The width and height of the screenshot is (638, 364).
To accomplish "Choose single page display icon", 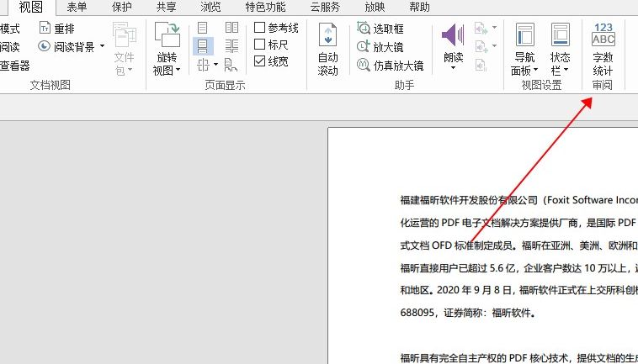I will click(202, 28).
